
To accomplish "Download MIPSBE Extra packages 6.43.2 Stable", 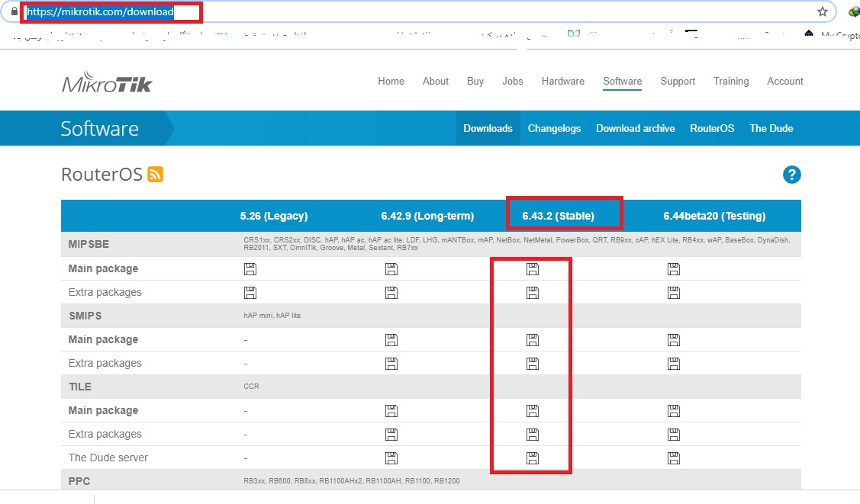I will tap(533, 293).
